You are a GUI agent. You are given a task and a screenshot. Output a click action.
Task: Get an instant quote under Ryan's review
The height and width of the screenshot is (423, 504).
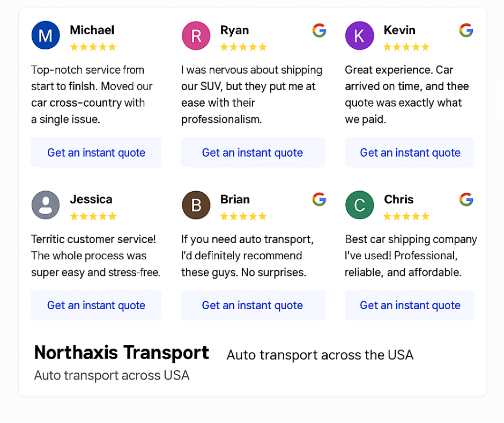[x=253, y=152]
